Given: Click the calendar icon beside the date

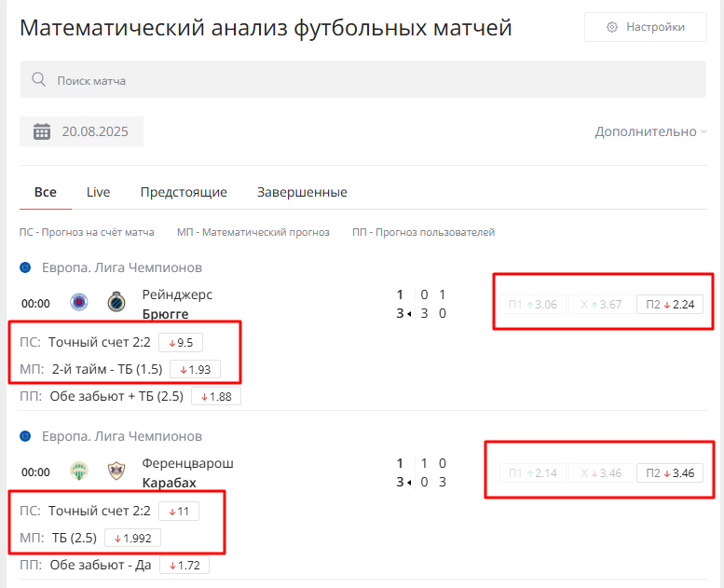Looking at the screenshot, I should (42, 131).
